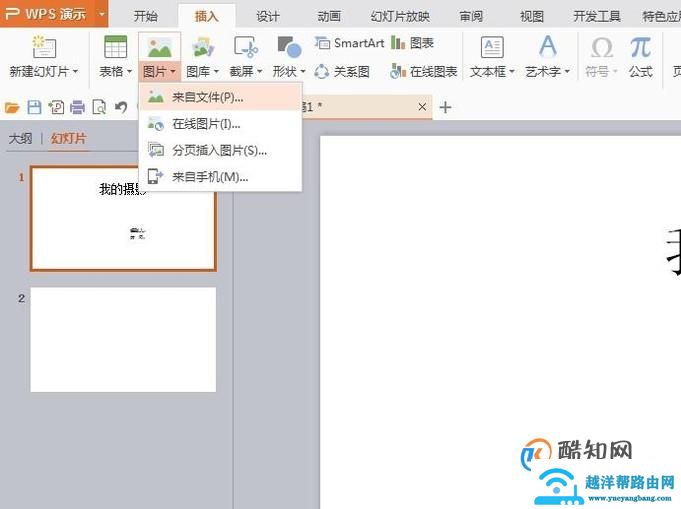The image size is (681, 509).
Task: Expand the Gallery (图库) dropdown arrow
Action: [216, 71]
